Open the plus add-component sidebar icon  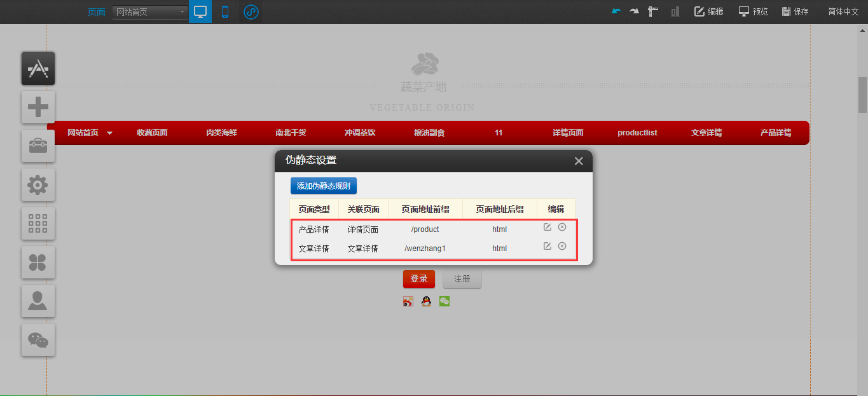click(x=38, y=107)
